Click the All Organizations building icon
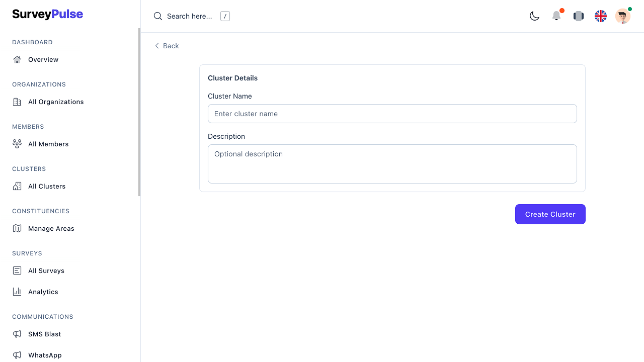Image resolution: width=644 pixels, height=362 pixels. [x=17, y=102]
